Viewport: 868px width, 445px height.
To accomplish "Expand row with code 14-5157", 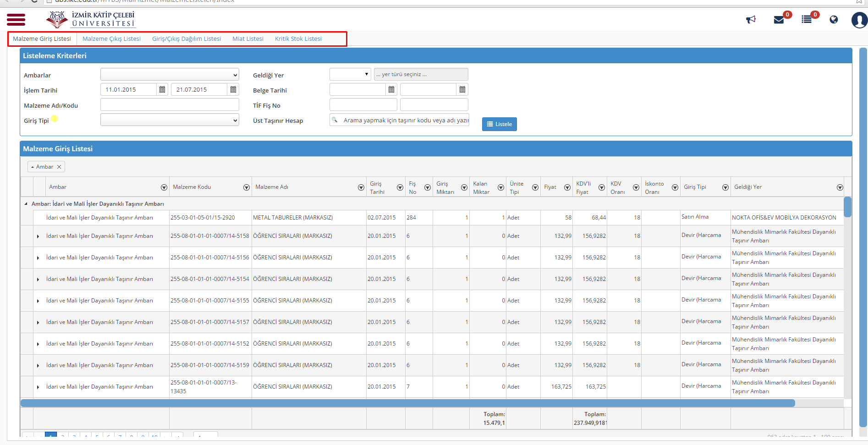I will tap(38, 323).
